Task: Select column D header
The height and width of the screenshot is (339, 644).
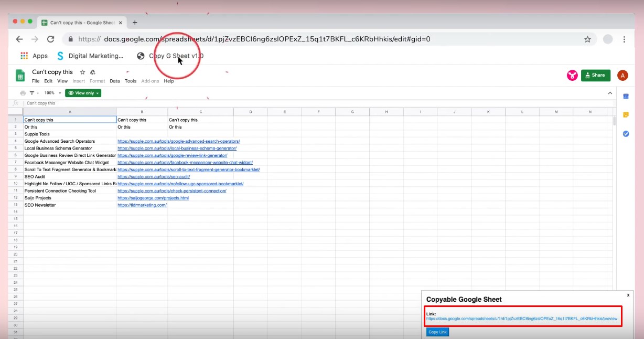Action: click(x=251, y=112)
